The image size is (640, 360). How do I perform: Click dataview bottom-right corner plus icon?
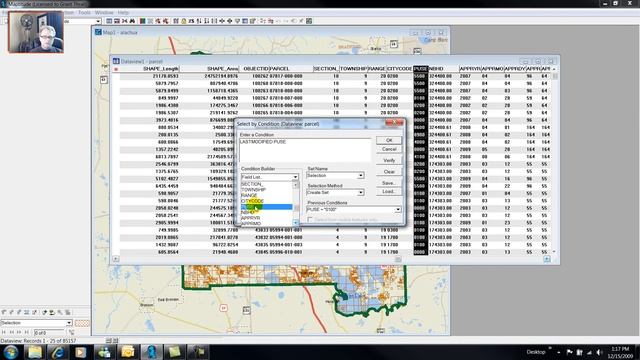coord(547,259)
